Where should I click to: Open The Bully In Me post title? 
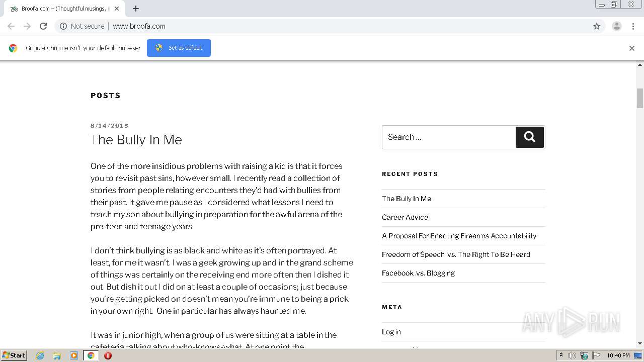(136, 140)
